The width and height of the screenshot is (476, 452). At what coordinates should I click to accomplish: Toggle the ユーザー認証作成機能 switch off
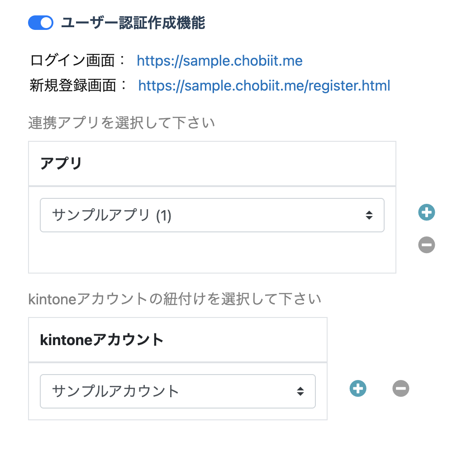[41, 23]
